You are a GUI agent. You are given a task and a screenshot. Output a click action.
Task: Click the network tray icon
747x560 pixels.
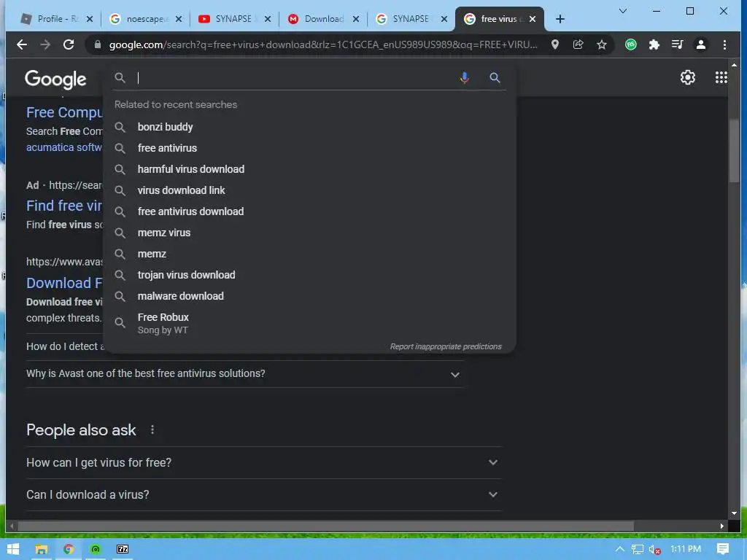click(x=638, y=549)
